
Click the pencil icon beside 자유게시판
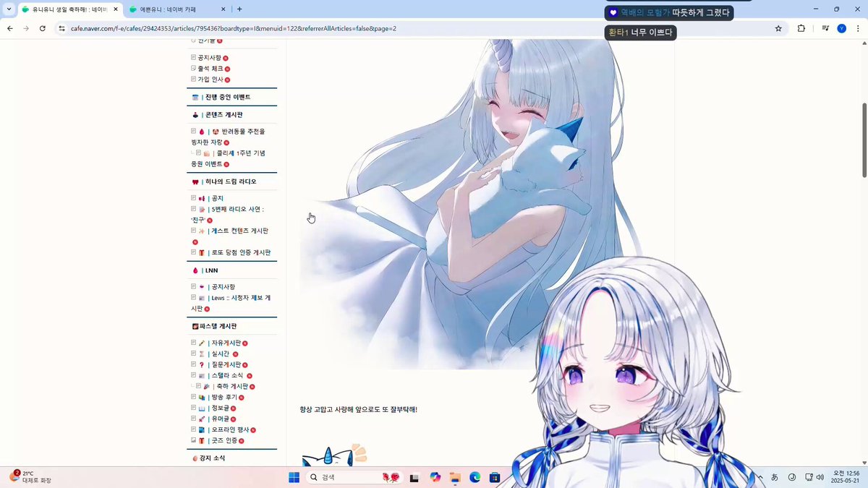(x=203, y=343)
